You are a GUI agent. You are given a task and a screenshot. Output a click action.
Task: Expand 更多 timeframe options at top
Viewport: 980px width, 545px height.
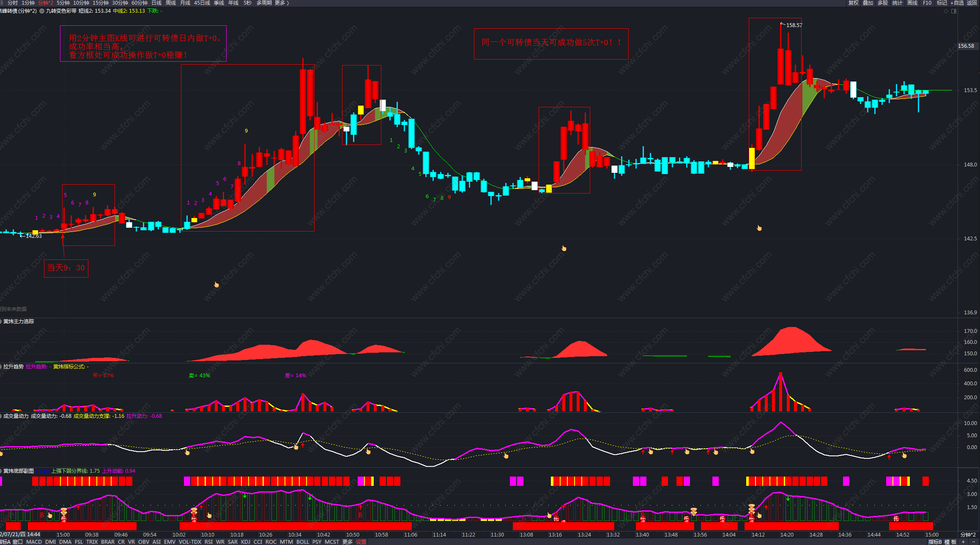[282, 3]
